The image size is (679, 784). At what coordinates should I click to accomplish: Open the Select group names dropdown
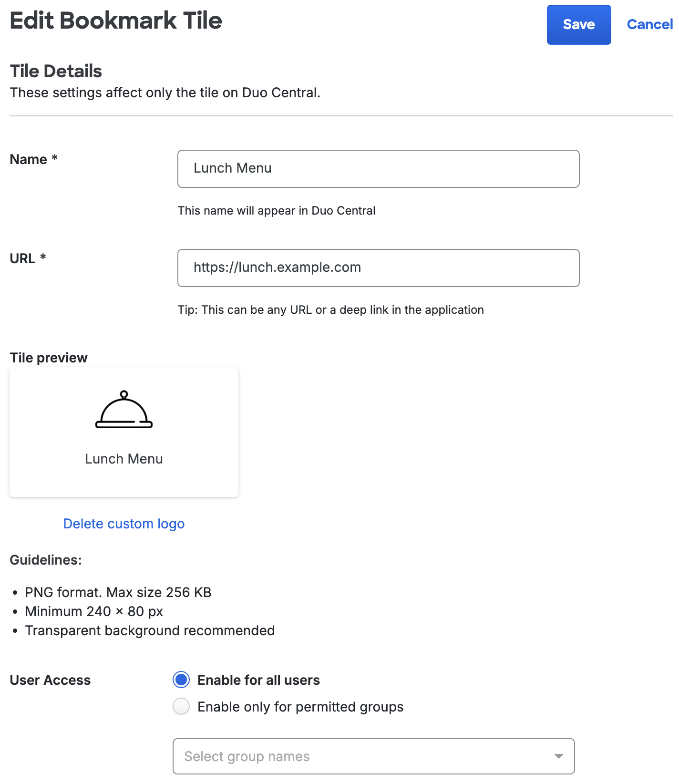(x=374, y=756)
